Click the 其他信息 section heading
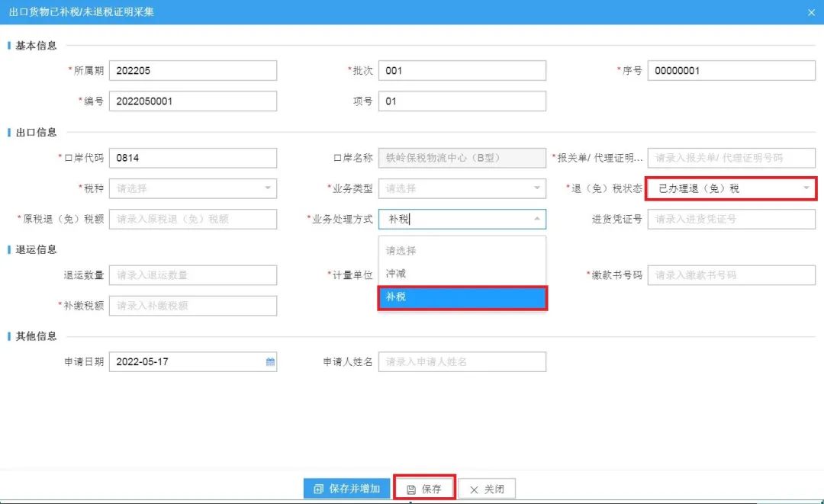The image size is (824, 504). coord(36,336)
